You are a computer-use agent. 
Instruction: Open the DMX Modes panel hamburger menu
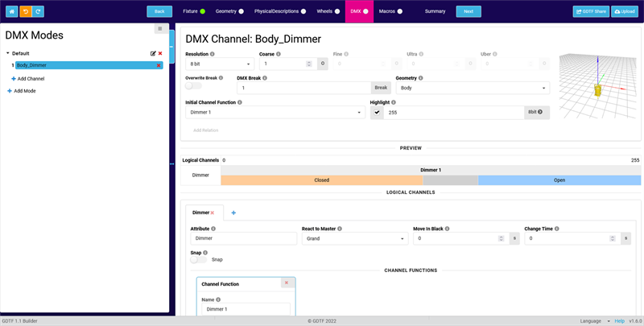pos(159,29)
